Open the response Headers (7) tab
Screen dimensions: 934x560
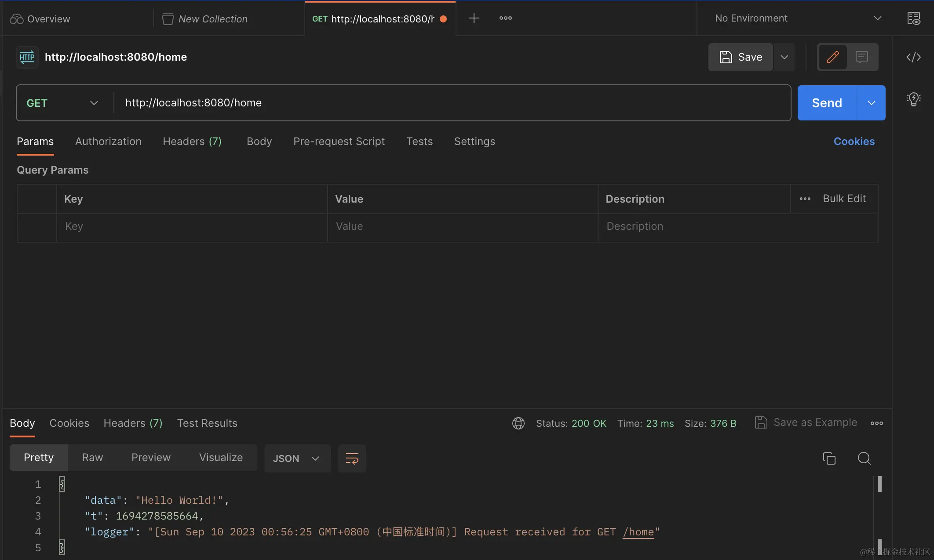pos(133,423)
